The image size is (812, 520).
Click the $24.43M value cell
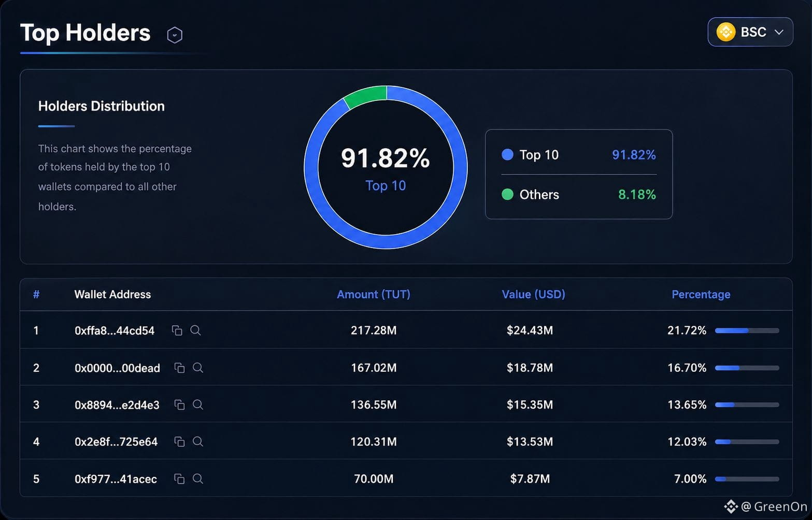click(530, 330)
